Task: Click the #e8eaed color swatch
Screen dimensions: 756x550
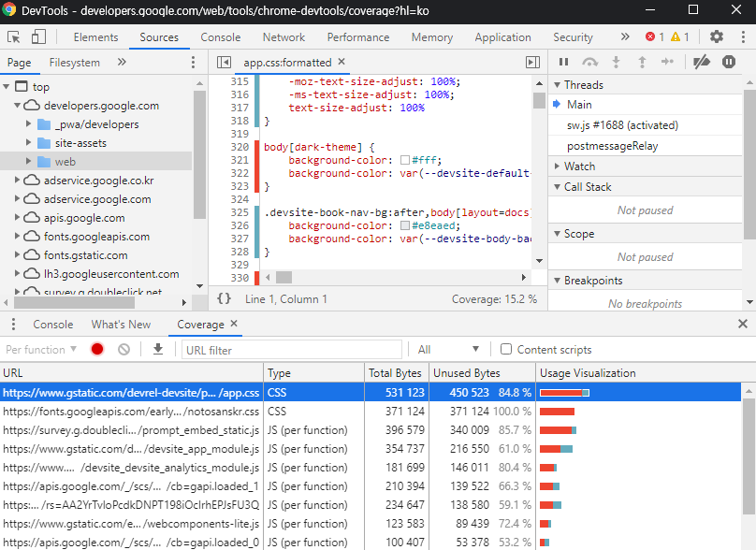Action: tap(405, 225)
